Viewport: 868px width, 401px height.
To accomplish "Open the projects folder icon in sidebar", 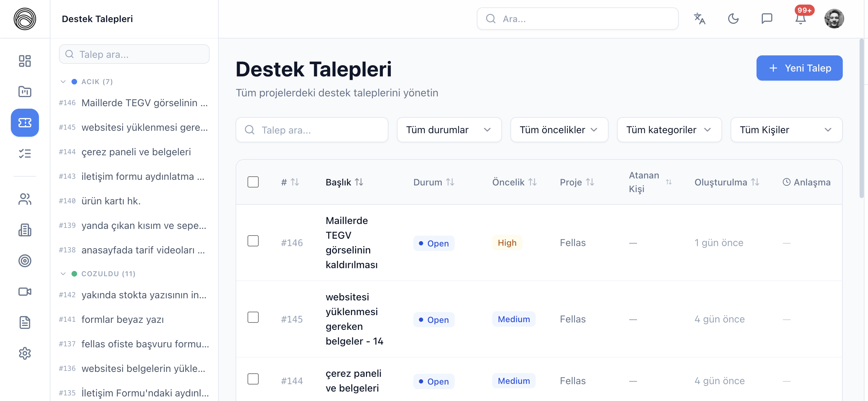I will click(25, 92).
